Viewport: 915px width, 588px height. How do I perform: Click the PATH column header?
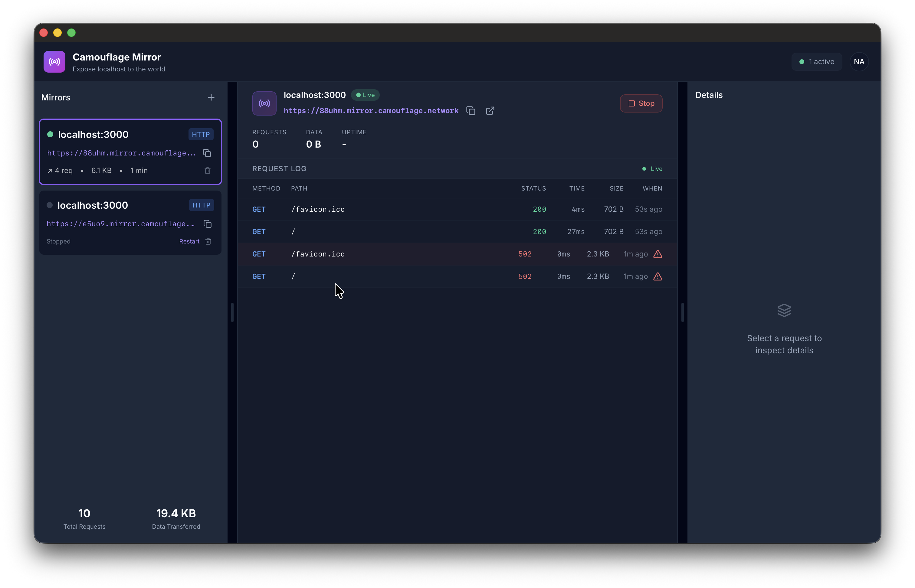click(299, 189)
